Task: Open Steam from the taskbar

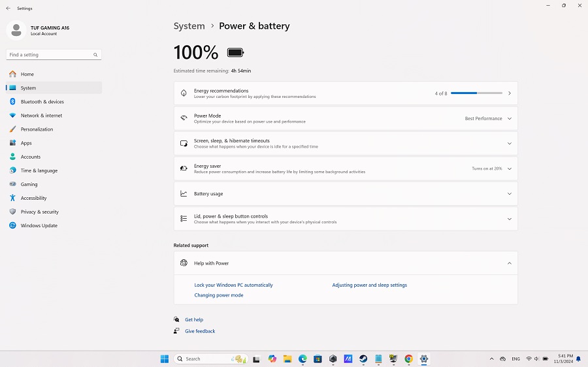Action: point(363,359)
